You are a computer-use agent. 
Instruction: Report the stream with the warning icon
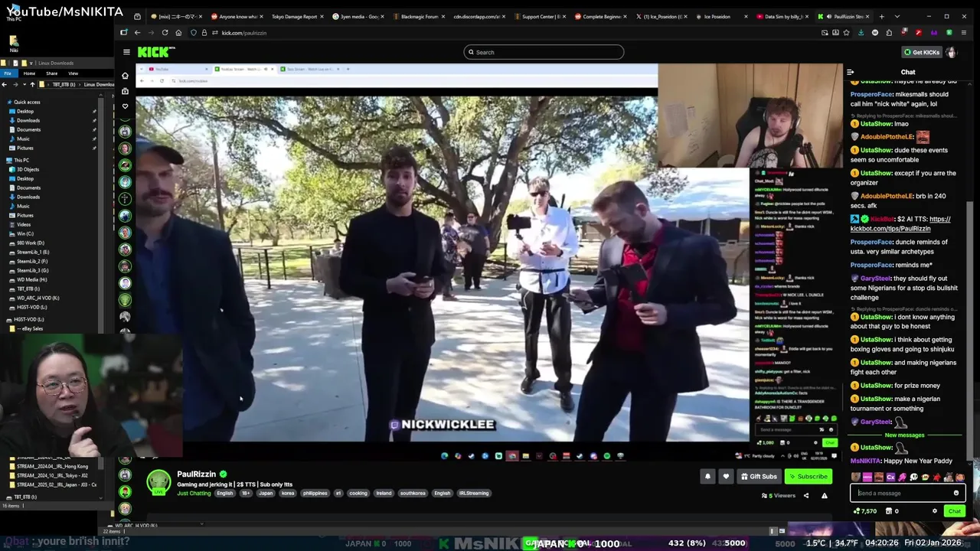click(x=825, y=495)
